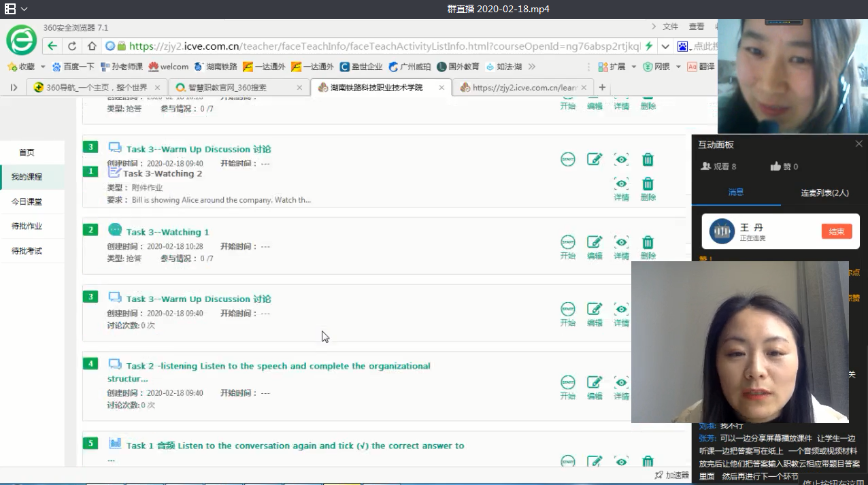Viewport: 868px width, 485px height.
Task: Open the welcom bookmark
Action: pyautogui.click(x=169, y=67)
